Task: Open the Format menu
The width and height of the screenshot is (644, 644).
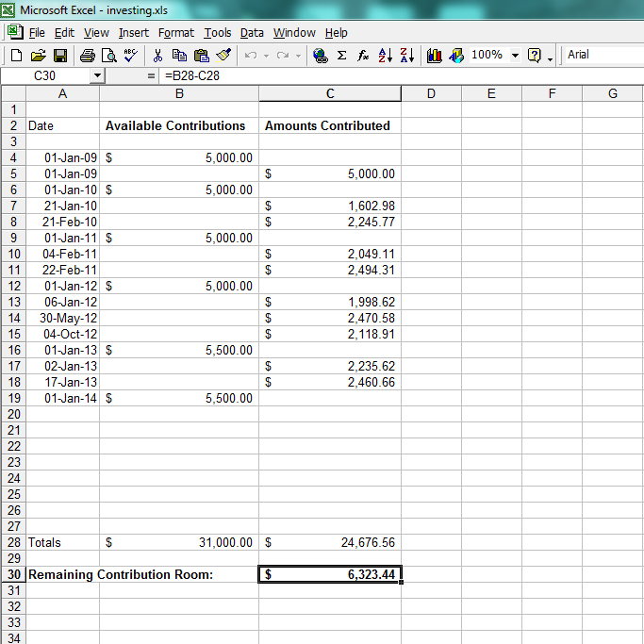Action: coord(176,32)
